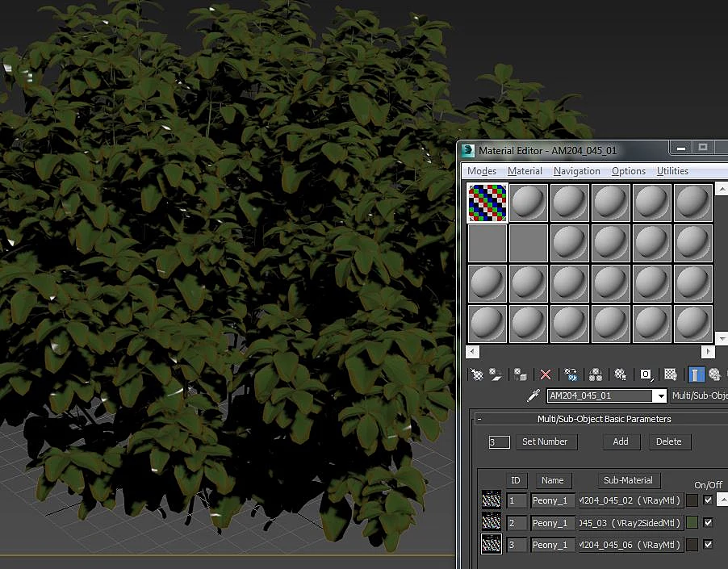Click color swatch for sub-material 1
Viewport: 728px width, 569px height.
tap(692, 500)
